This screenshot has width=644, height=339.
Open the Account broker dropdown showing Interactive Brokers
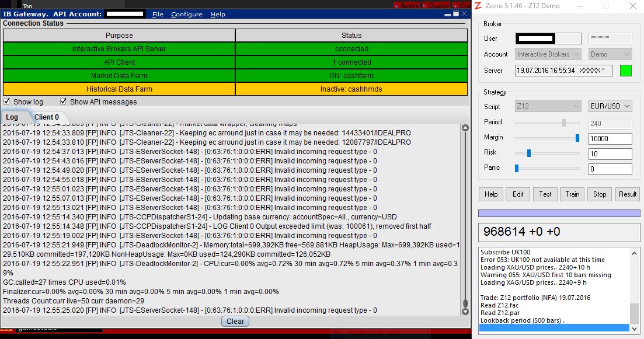(548, 54)
